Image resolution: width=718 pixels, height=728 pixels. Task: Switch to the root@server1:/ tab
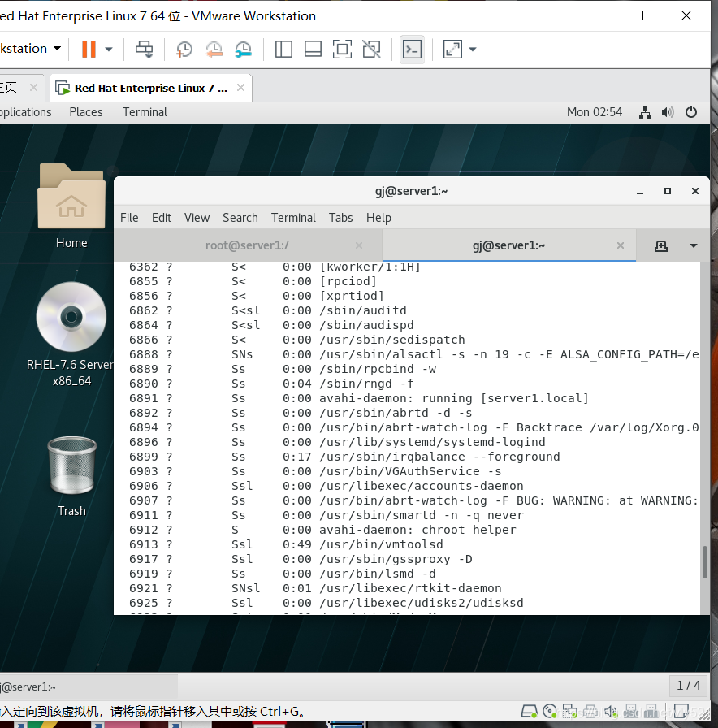coord(248,245)
